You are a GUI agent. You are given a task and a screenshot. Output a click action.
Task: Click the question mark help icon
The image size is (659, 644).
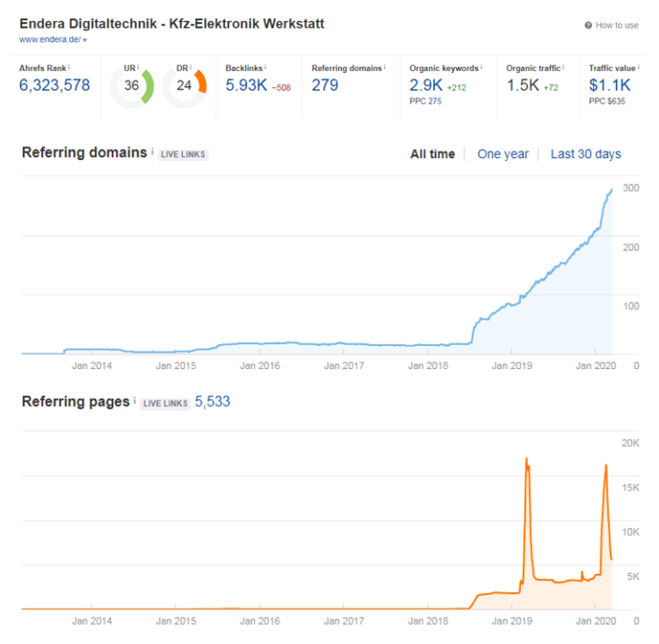(588, 25)
